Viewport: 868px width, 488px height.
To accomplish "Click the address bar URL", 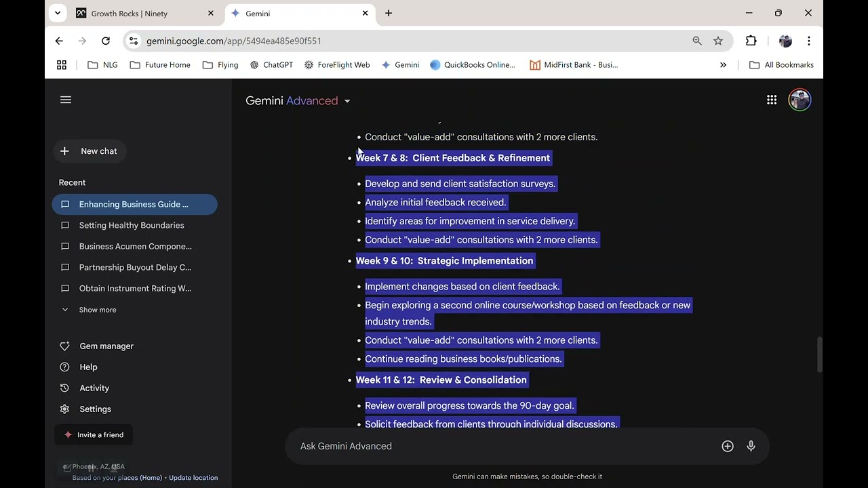I will pos(234,41).
